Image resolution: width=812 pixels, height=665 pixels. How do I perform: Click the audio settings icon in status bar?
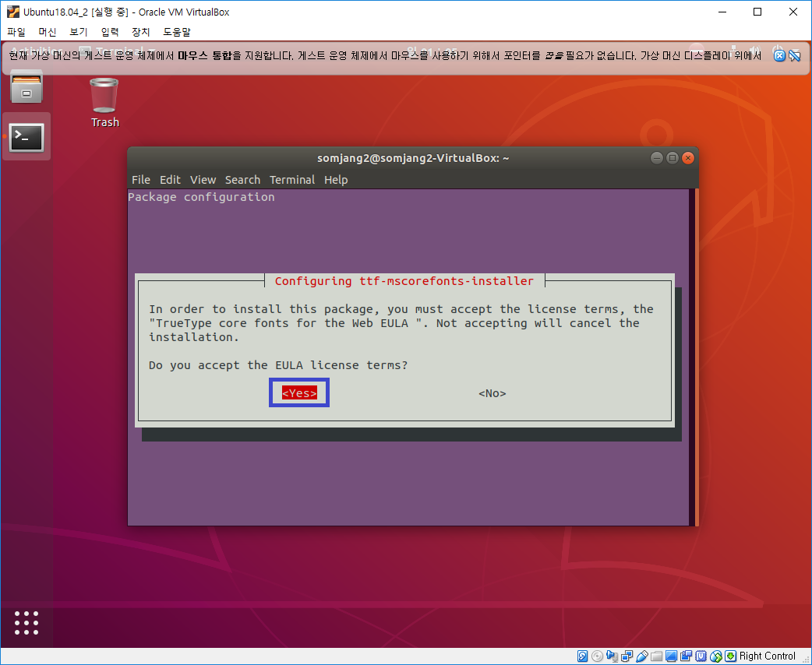pos(612,656)
